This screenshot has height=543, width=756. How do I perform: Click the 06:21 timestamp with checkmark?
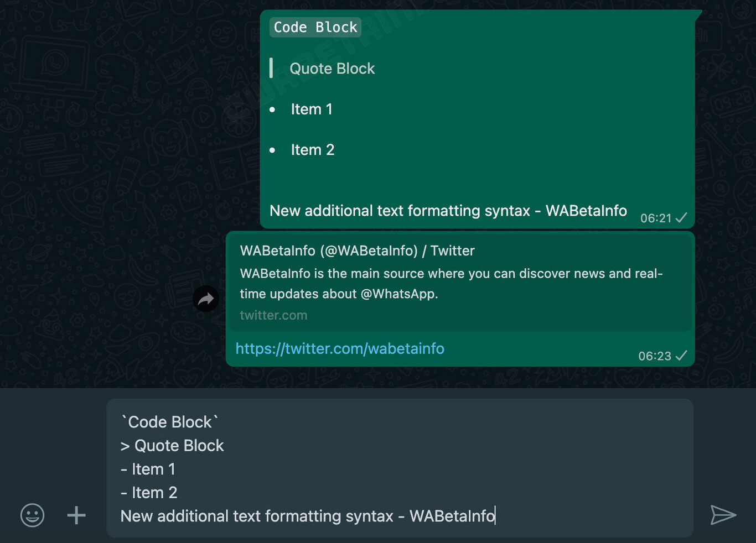(x=663, y=218)
